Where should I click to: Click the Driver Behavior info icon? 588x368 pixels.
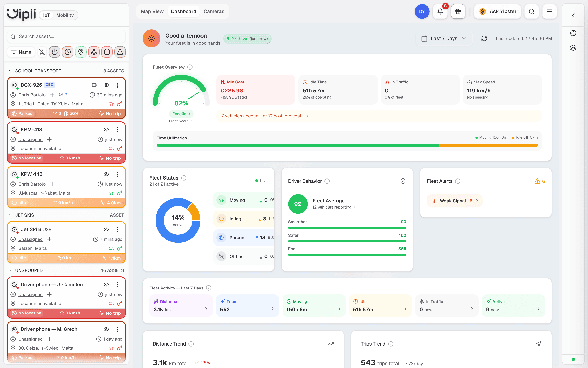327,181
